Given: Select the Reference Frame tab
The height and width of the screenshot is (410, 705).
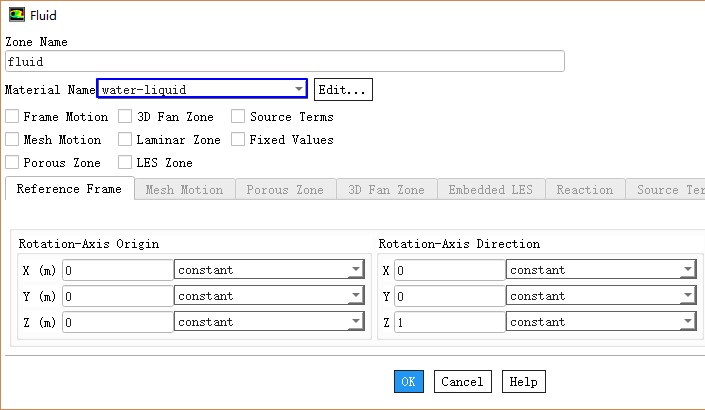Looking at the screenshot, I should click(x=70, y=189).
